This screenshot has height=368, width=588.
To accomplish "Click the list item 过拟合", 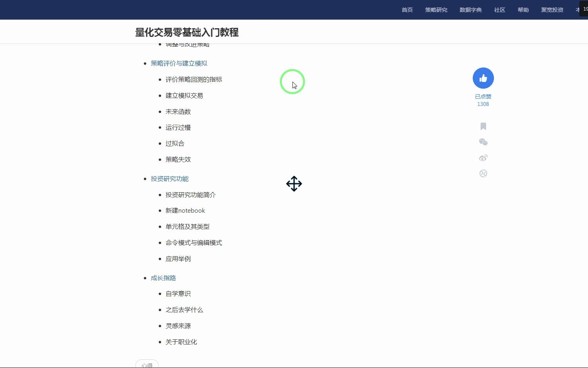I will (175, 143).
